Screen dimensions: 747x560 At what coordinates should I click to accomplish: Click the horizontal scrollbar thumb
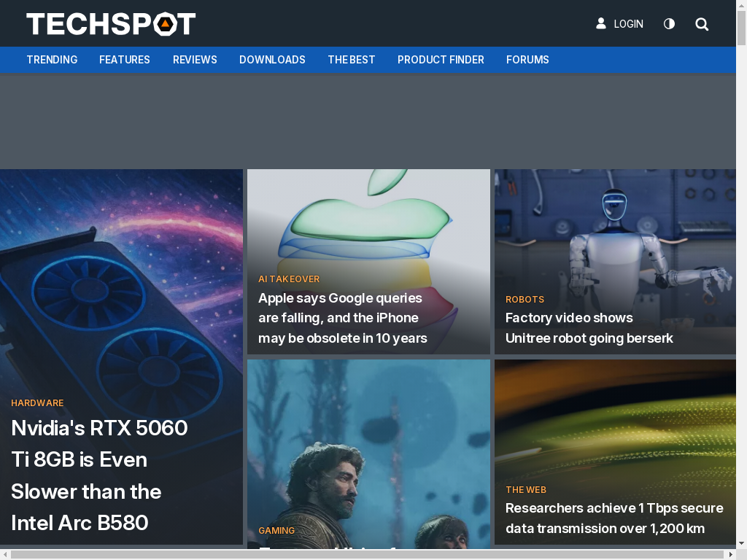[x=368, y=555]
